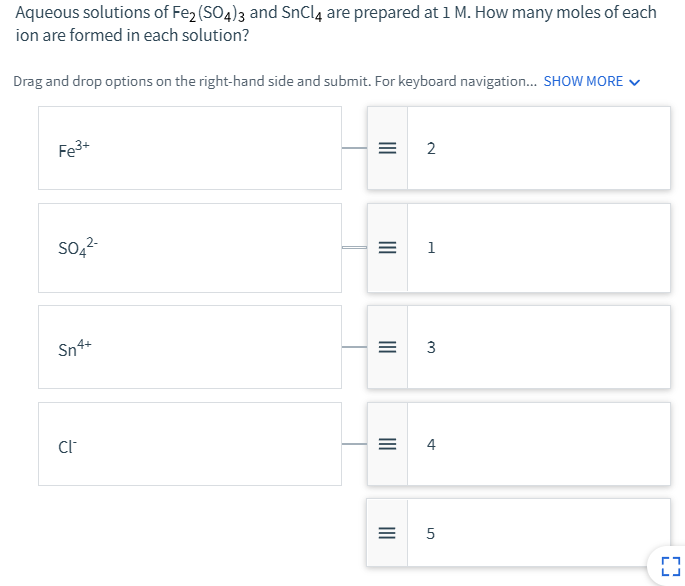Screen dimensions: 685x586
Task: Select the SO4 2- ion box
Action: point(190,247)
